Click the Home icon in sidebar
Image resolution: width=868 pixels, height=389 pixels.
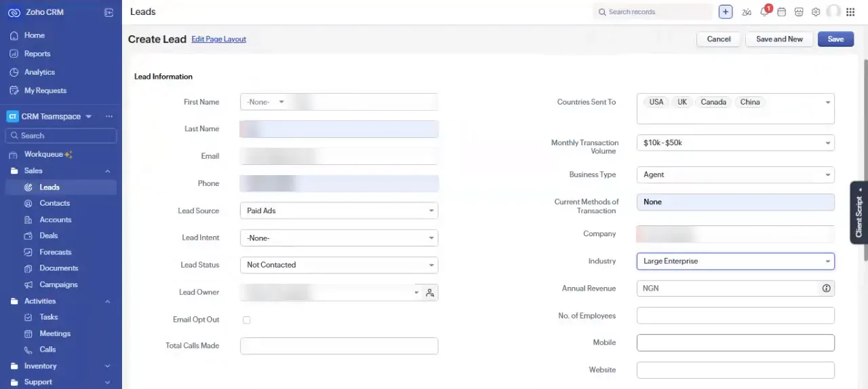pyautogui.click(x=14, y=35)
